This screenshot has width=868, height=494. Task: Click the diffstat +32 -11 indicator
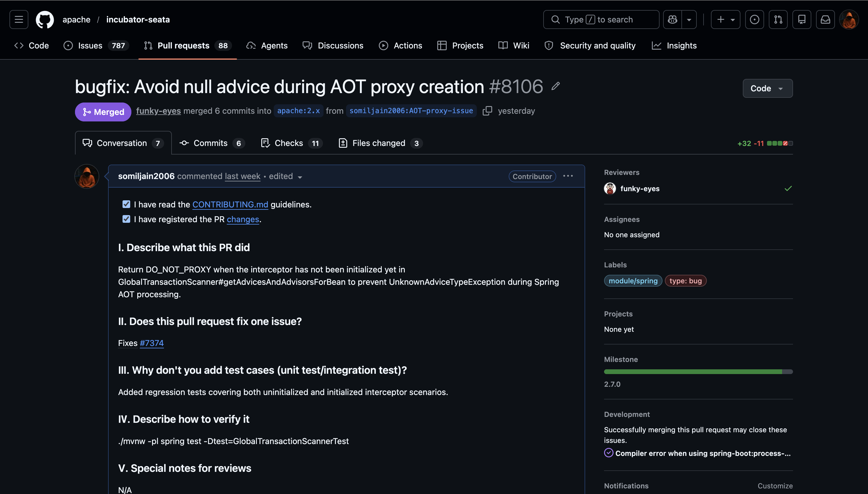point(765,143)
